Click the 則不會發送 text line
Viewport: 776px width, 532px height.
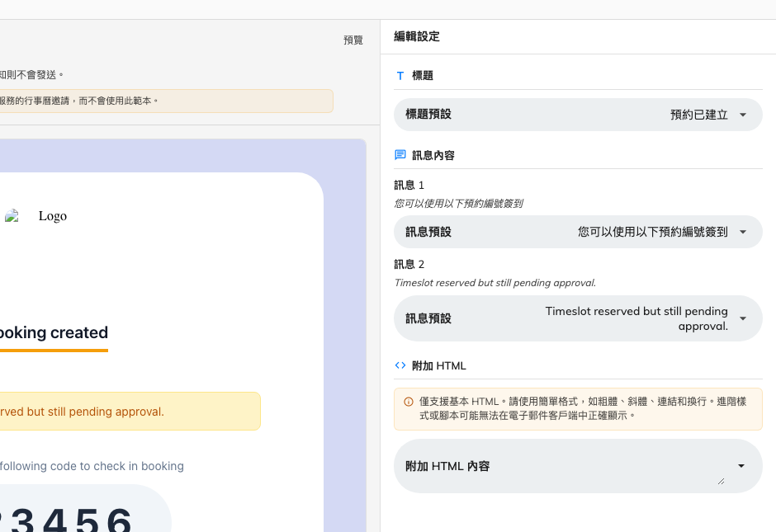(x=31, y=75)
